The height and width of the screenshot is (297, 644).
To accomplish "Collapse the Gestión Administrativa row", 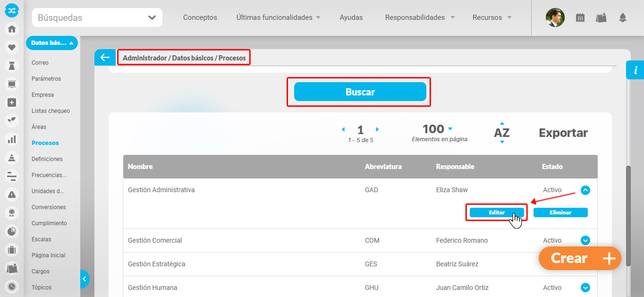I will coord(585,190).
